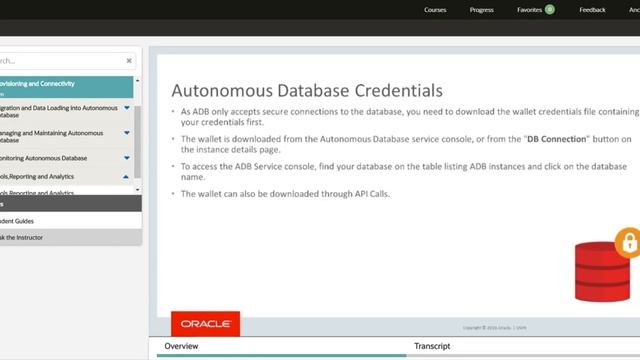Click the red database cylinder graphic
Viewport: 640px width, 360px height.
602,272
